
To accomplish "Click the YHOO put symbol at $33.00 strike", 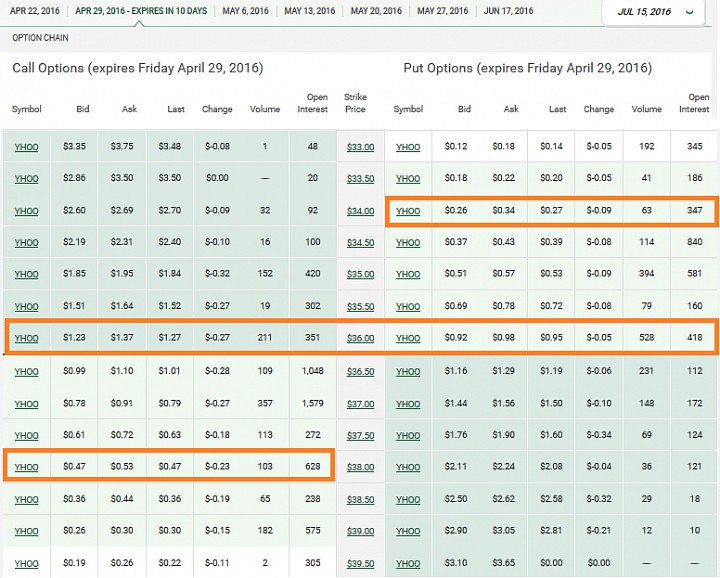I will coord(408,147).
